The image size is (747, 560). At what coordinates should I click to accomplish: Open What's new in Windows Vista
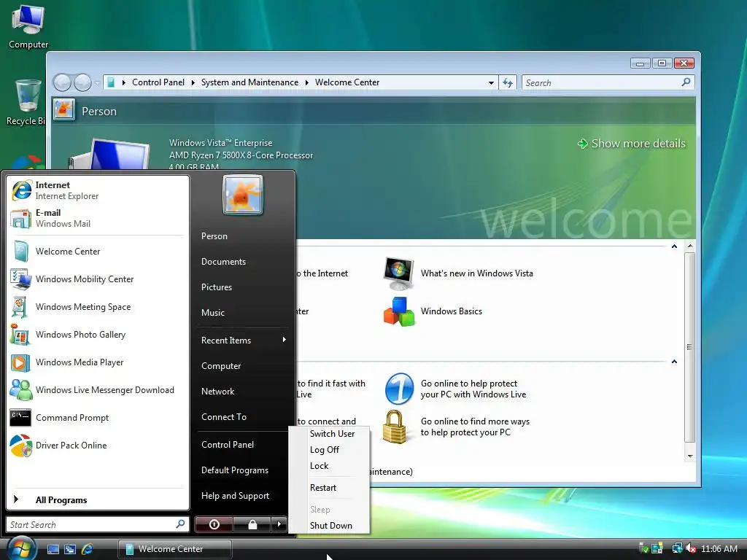pos(458,273)
